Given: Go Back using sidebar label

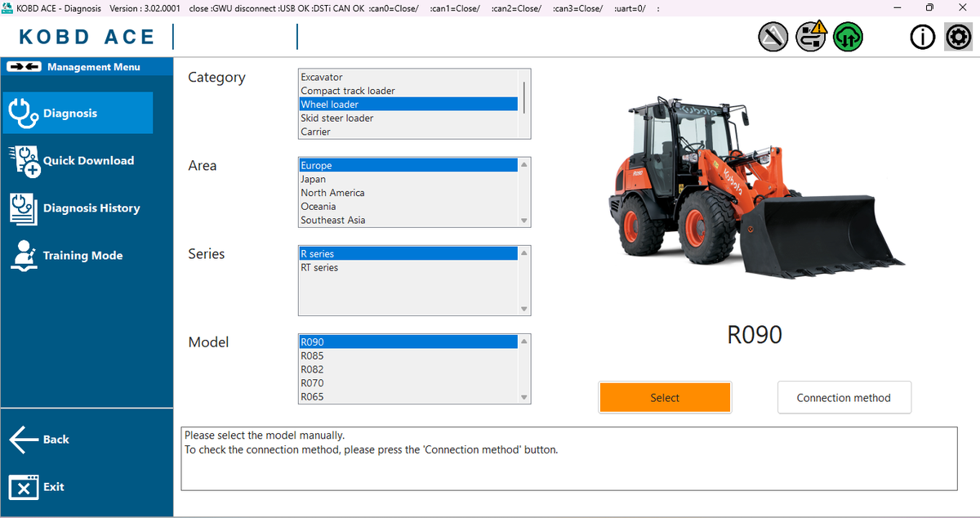Looking at the screenshot, I should (56, 440).
